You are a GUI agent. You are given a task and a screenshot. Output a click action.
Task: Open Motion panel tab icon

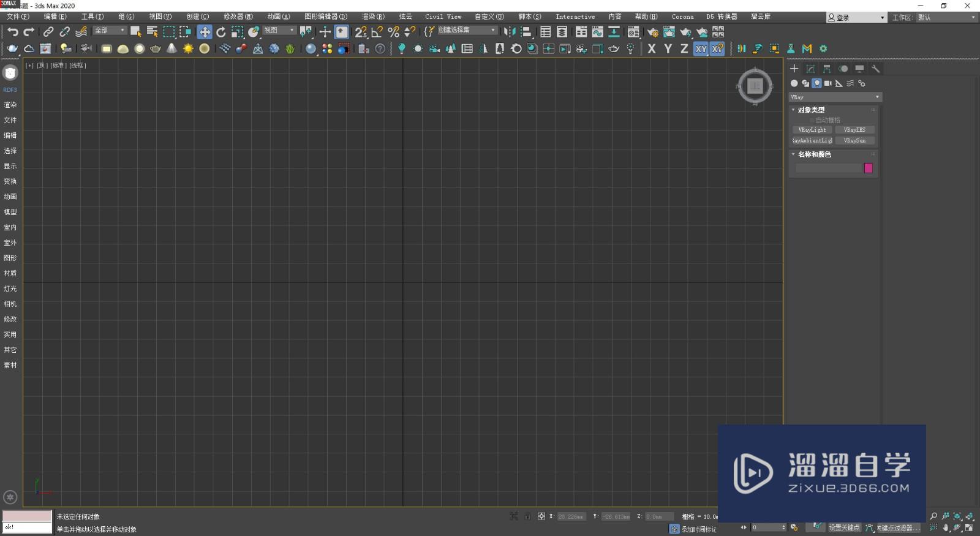point(843,69)
